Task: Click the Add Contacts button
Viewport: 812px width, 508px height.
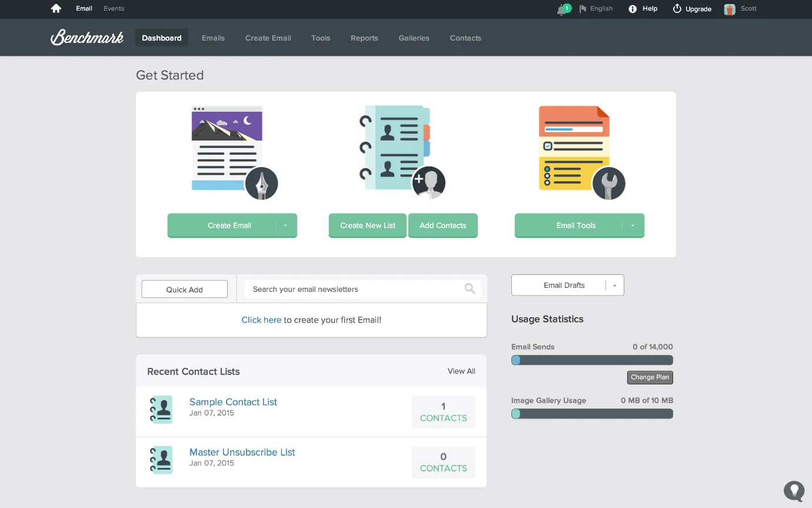Action: coord(442,225)
